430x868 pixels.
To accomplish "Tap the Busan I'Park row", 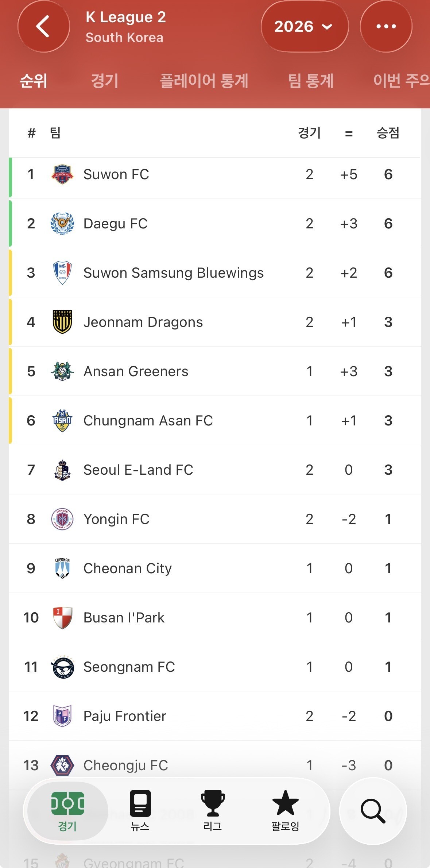I will (x=124, y=618).
